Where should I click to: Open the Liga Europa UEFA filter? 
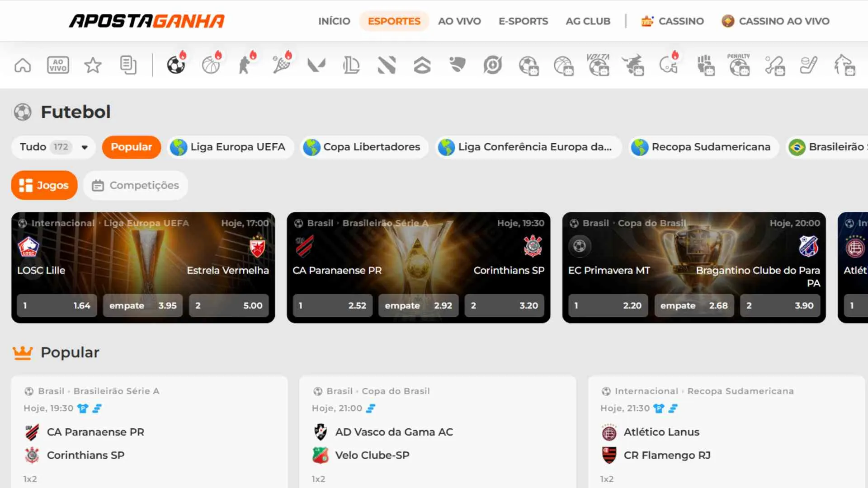click(230, 147)
